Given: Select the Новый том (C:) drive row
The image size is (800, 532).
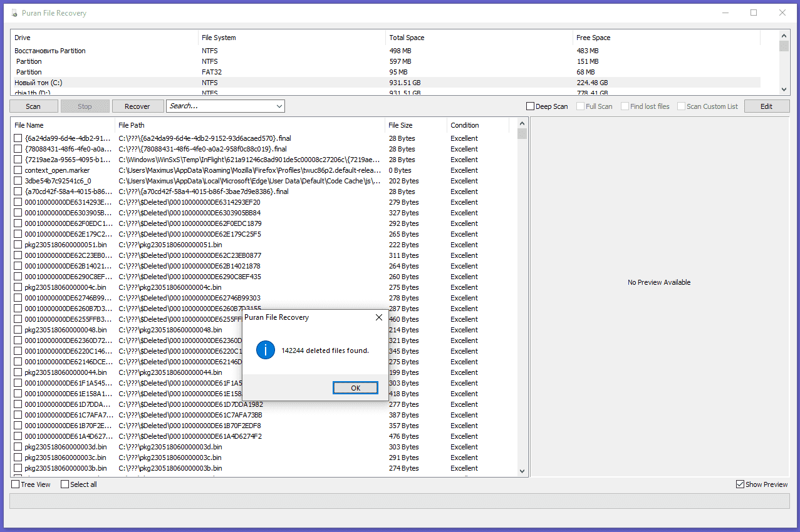Looking at the screenshot, I should coord(385,83).
